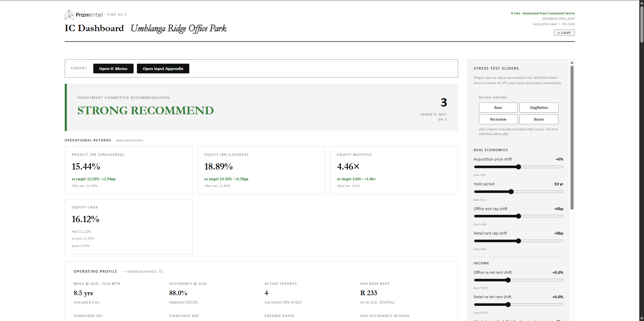644x321 pixels.
Task: Click the EXPENSE RATIO label
Action: [x=279, y=316]
